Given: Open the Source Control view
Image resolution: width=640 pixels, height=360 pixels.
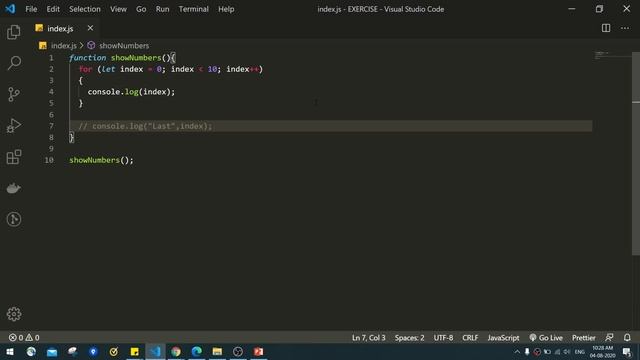Looking at the screenshot, I should coord(13,94).
